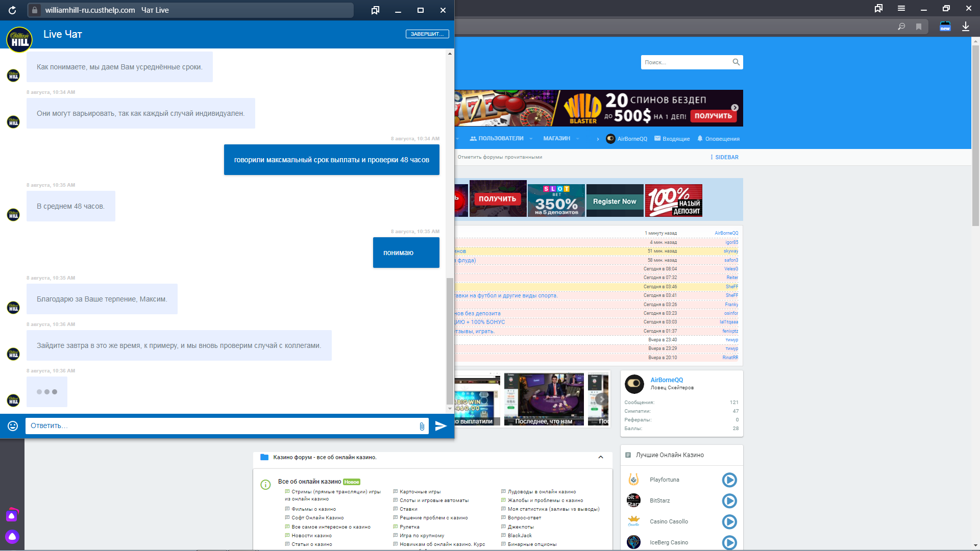Click the bookmarks icon in browser title bar
The image size is (980, 551).
878,8
